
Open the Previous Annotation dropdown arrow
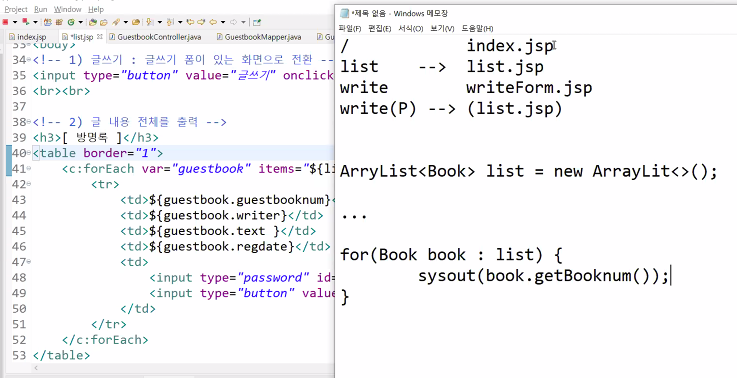tap(180, 22)
